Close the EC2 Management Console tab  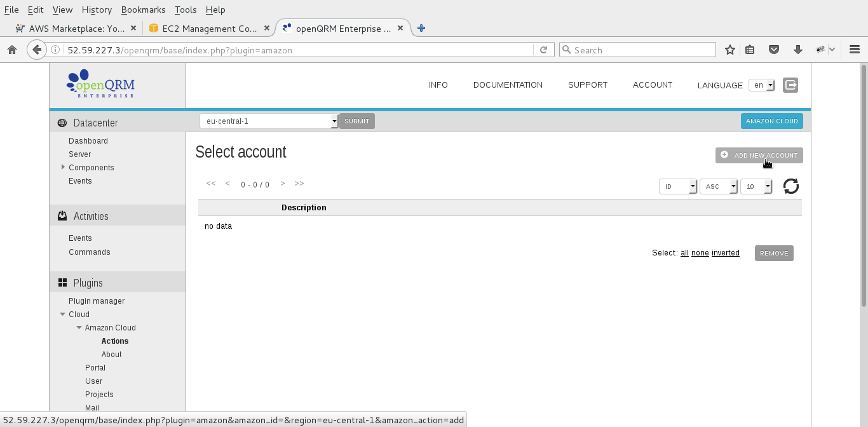pyautogui.click(x=267, y=28)
